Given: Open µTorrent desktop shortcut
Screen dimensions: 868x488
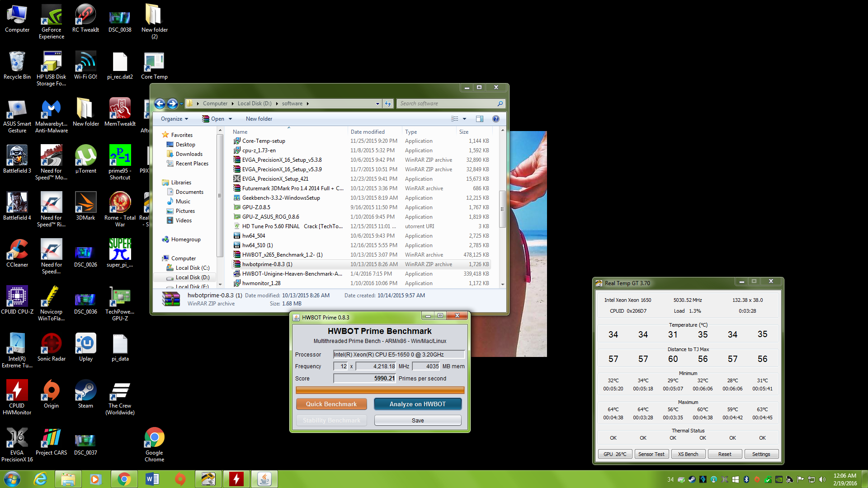Looking at the screenshot, I should click(85, 160).
